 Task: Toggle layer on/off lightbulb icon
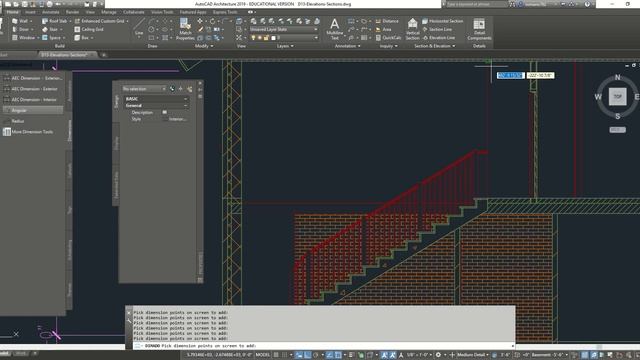point(253,38)
